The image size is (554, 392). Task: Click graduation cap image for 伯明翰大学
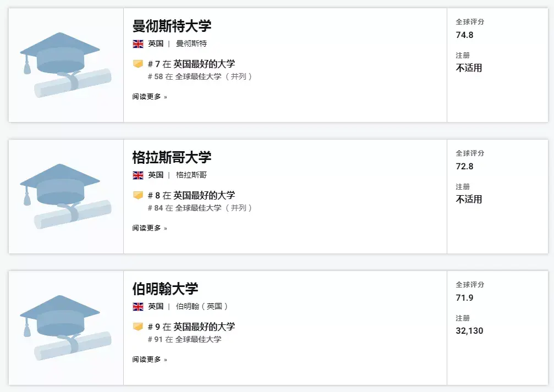pos(65,328)
